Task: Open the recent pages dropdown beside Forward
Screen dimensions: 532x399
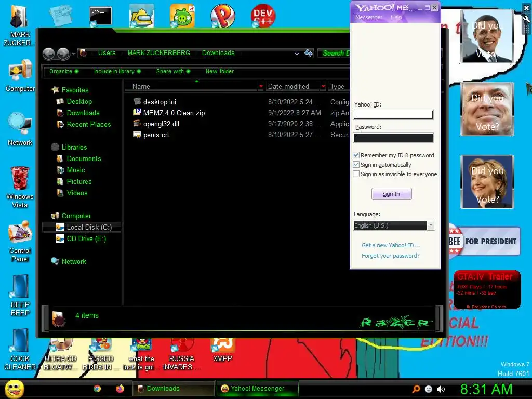Action: (x=73, y=54)
